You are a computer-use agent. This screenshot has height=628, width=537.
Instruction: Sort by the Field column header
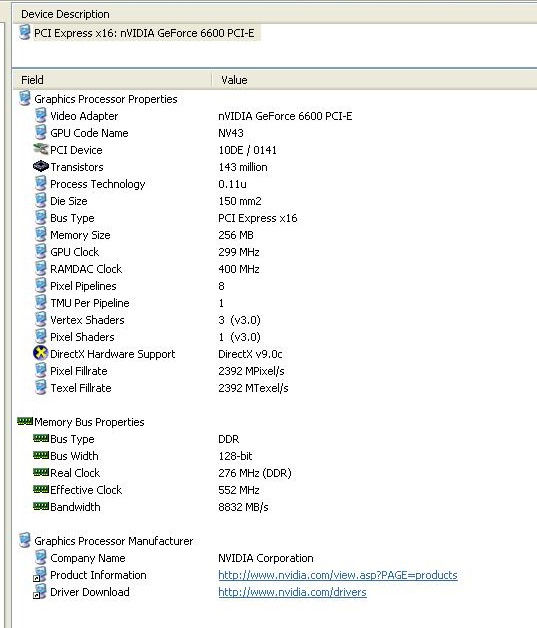coord(112,80)
